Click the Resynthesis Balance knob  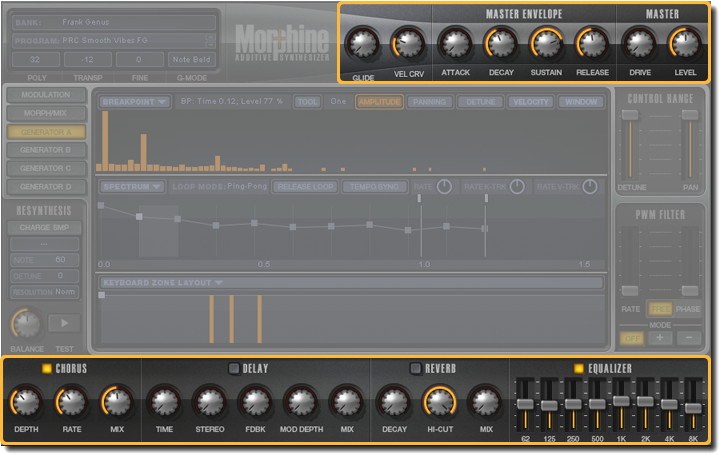[27, 323]
